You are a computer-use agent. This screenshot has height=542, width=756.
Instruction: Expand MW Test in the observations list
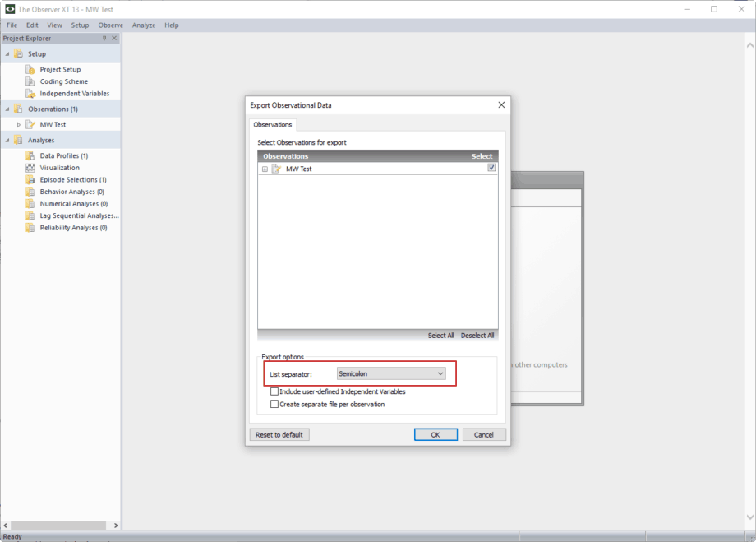point(265,169)
